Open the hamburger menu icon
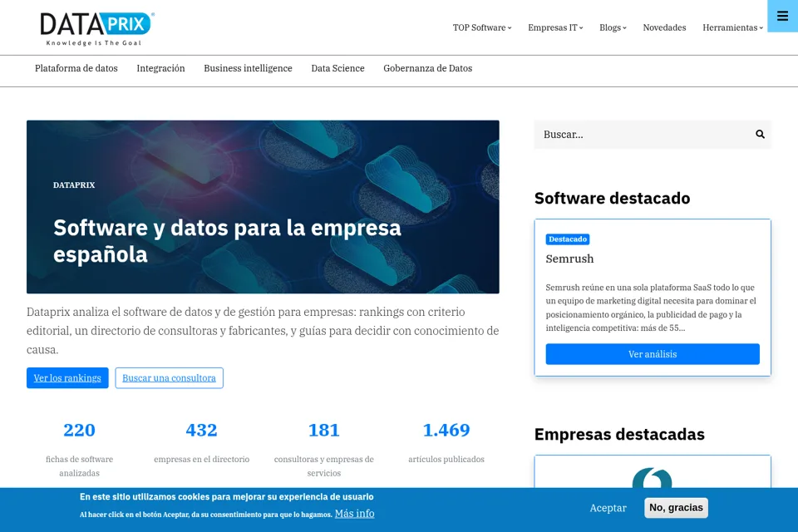 pos(782,17)
